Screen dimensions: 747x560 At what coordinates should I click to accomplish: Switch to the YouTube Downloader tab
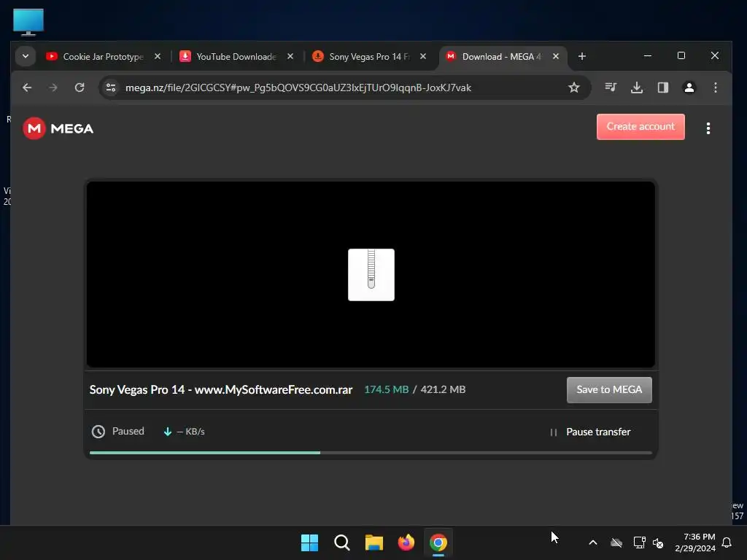pos(236,57)
